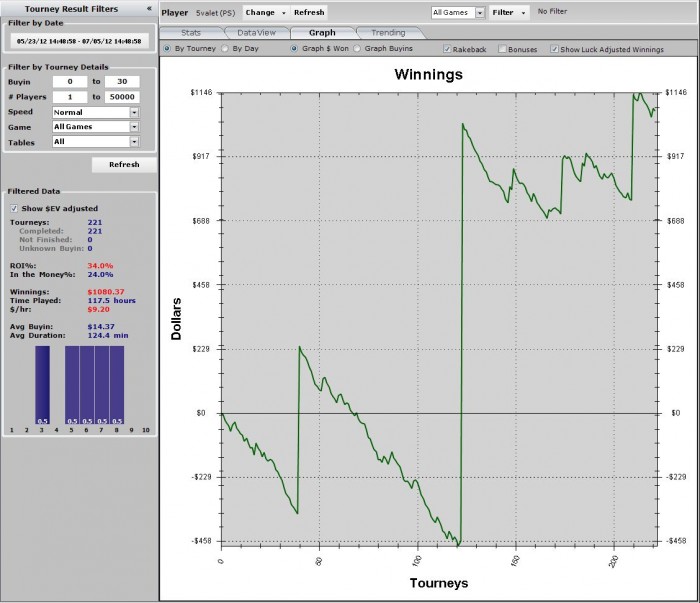Screen dimensions: 700x603
Task: Select the By Tourney radio button
Action: click(167, 48)
